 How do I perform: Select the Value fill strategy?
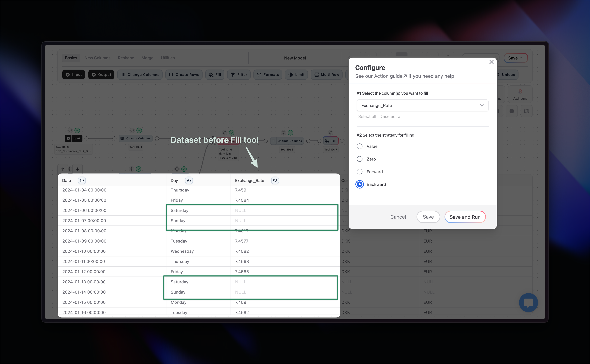pos(359,146)
